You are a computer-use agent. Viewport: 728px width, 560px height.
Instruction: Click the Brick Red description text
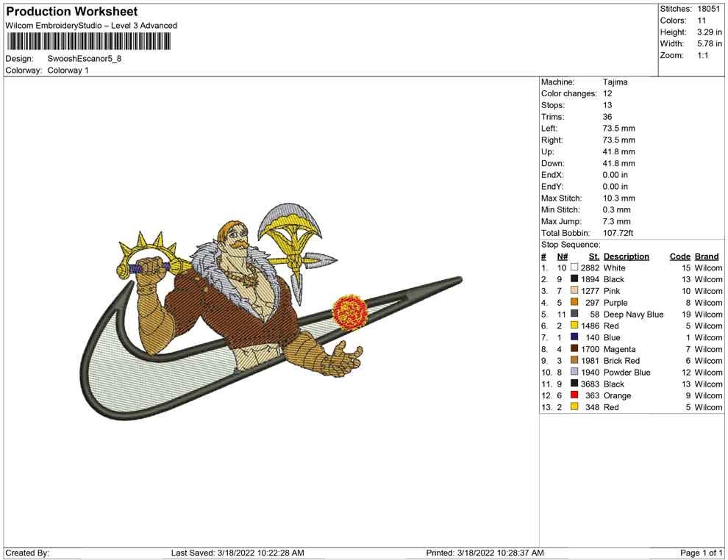click(x=621, y=361)
